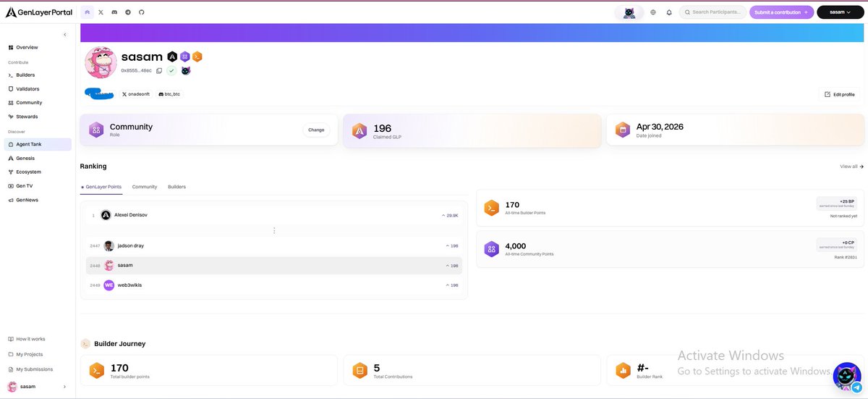Click the All-time Builder Points orange icon
The height and width of the screenshot is (399, 868).
click(491, 208)
